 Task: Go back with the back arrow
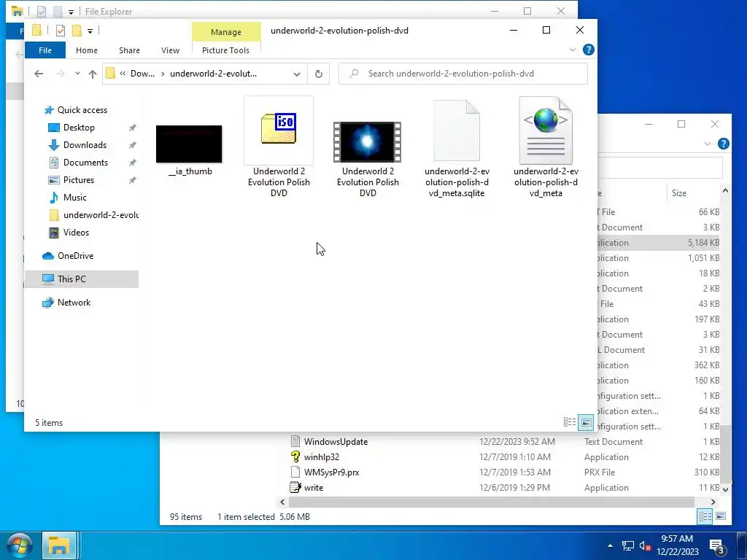click(39, 74)
